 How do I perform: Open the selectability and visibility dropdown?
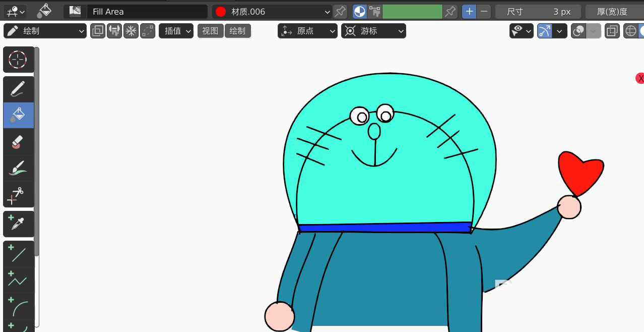click(522, 31)
